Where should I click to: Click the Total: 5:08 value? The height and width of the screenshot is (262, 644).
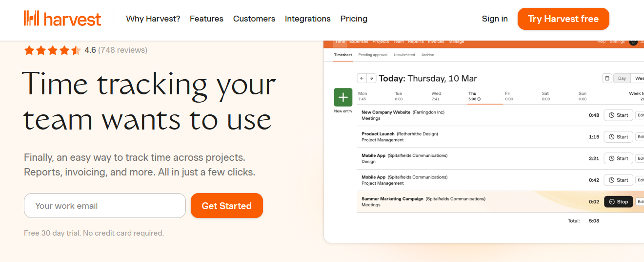pyautogui.click(x=594, y=221)
